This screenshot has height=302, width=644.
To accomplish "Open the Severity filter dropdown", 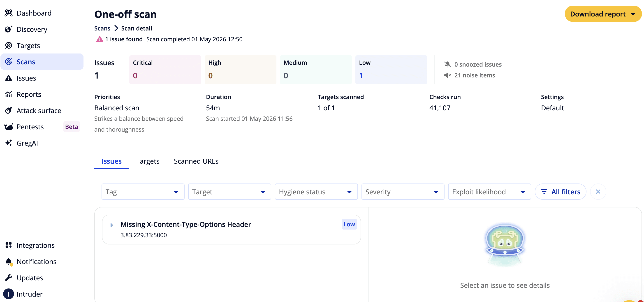I will click(x=403, y=191).
